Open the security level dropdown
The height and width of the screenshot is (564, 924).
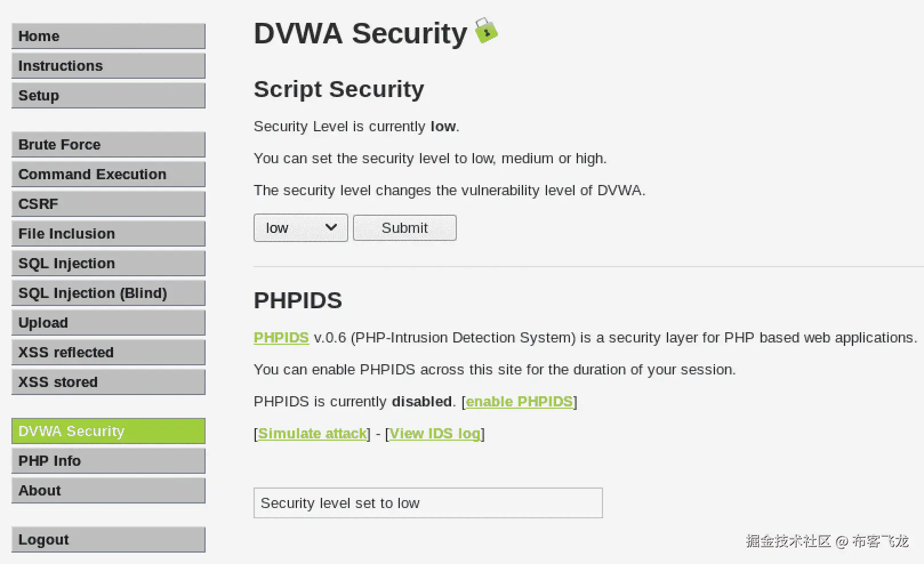tap(300, 228)
